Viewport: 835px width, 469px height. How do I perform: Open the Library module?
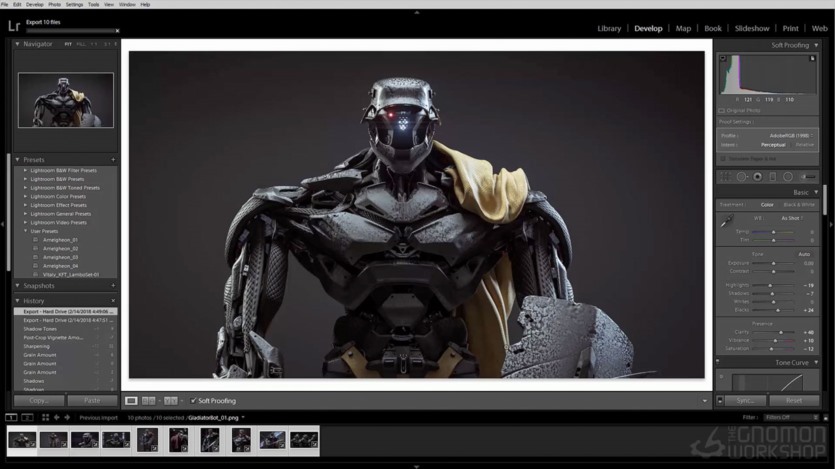click(x=609, y=29)
